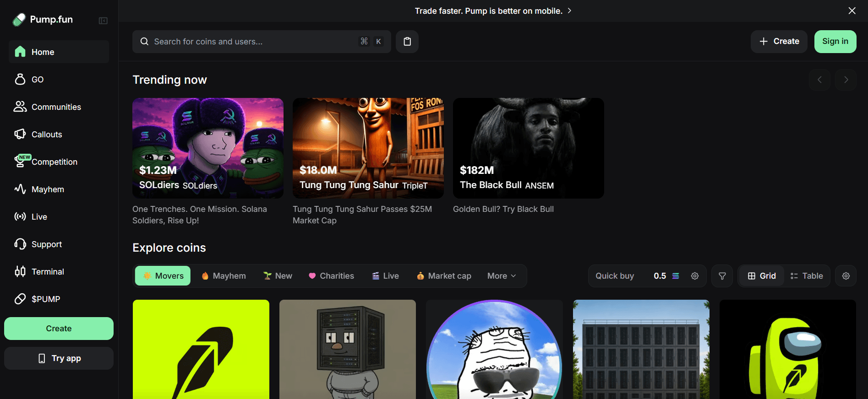
Task: Click the clipboard paste icon button
Action: (407, 42)
